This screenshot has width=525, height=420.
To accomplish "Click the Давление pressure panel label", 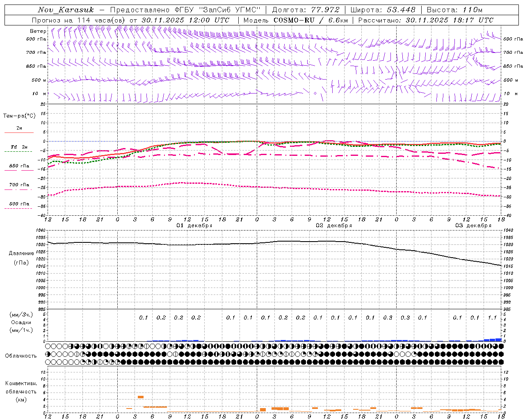I will (21, 253).
